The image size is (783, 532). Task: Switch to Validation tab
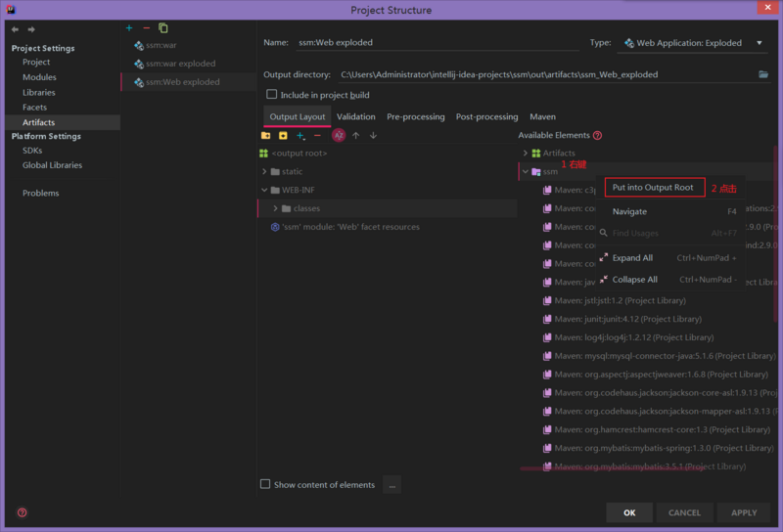356,116
